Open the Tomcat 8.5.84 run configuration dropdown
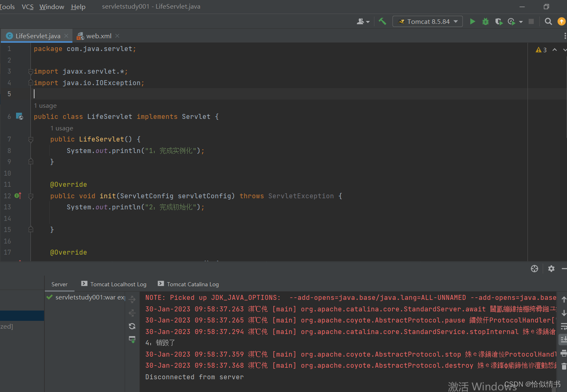This screenshot has height=392, width=567. click(428, 21)
